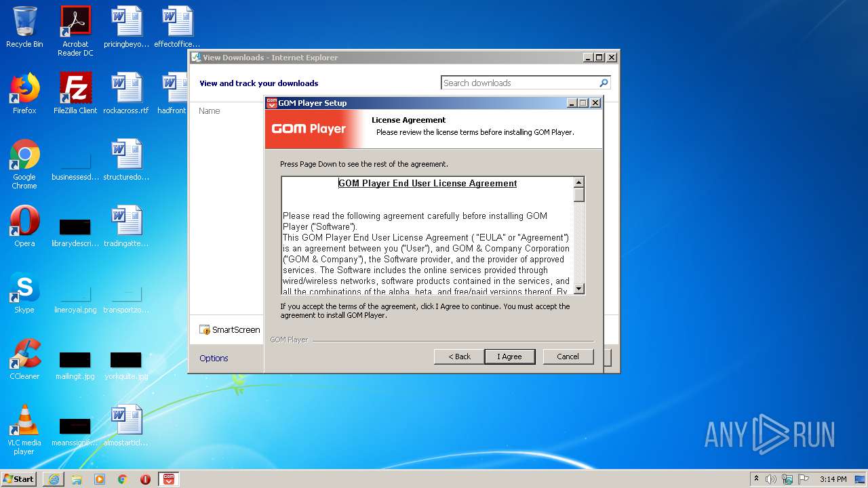Select rockacross.rtf document icon
Viewport: 868px width, 488px height.
click(x=126, y=94)
